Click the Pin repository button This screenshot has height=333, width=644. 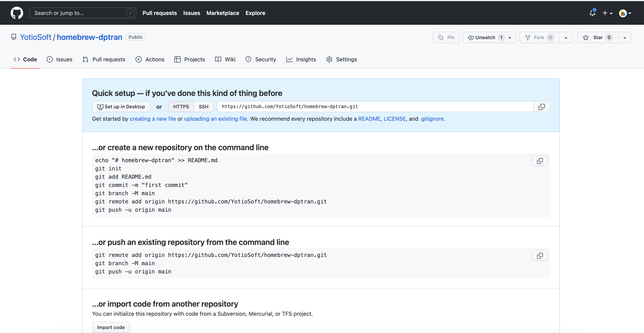(446, 37)
